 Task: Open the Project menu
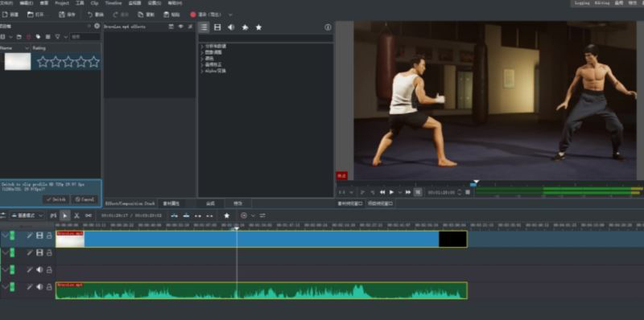click(62, 3)
